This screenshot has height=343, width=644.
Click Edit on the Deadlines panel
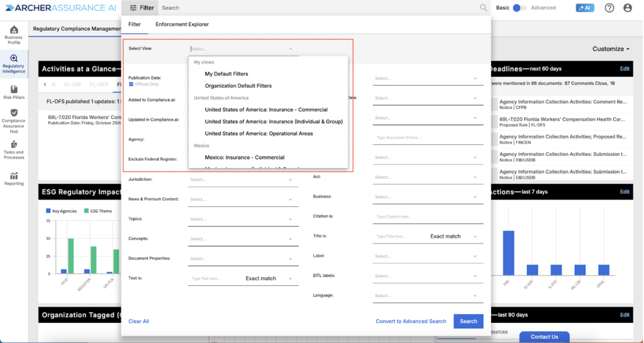[x=625, y=69]
